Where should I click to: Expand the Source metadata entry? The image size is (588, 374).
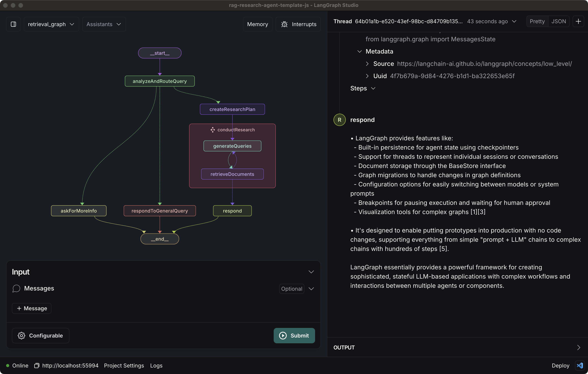click(367, 64)
